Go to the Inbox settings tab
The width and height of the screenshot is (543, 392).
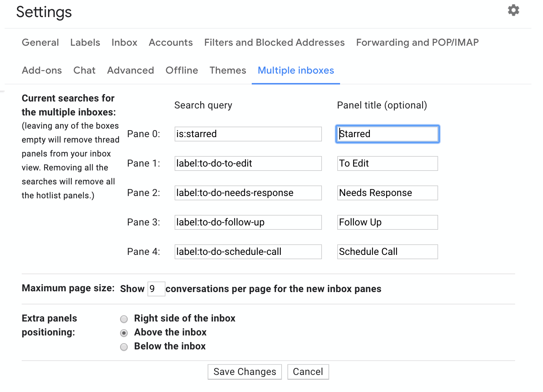(x=124, y=43)
